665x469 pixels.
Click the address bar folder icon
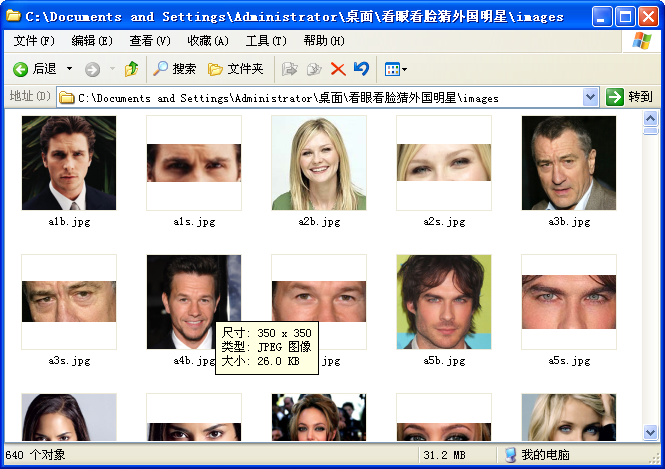[67, 98]
